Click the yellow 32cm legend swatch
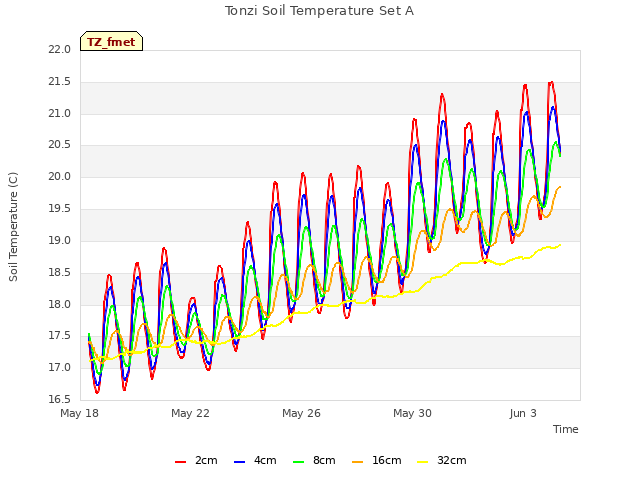This screenshot has width=640, height=480. click(423, 462)
